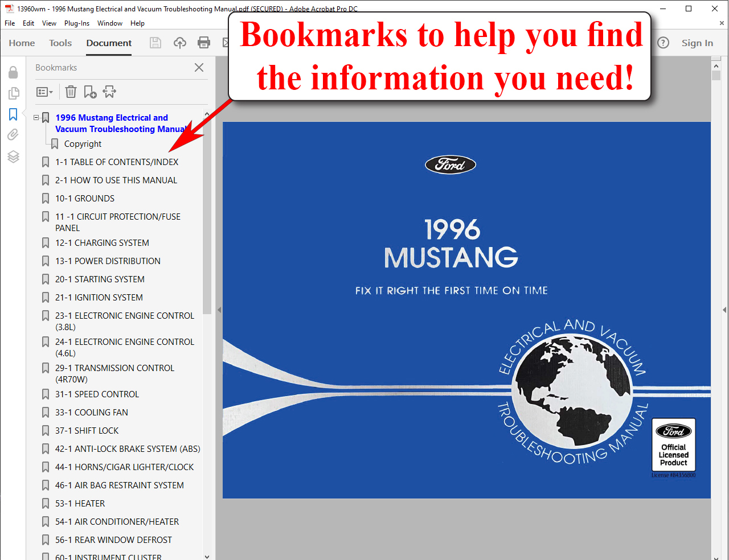The height and width of the screenshot is (560, 729).
Task: Switch to the Home tab
Action: coord(22,43)
